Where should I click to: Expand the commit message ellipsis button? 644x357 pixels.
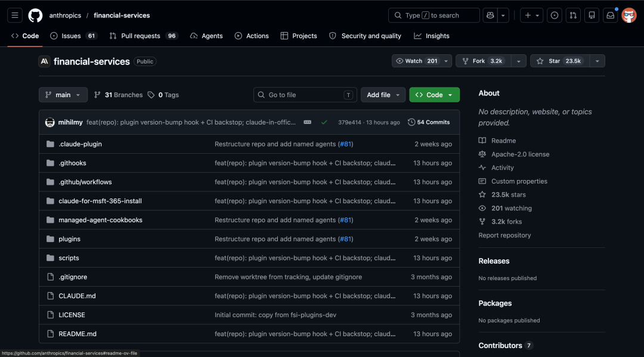tap(307, 122)
